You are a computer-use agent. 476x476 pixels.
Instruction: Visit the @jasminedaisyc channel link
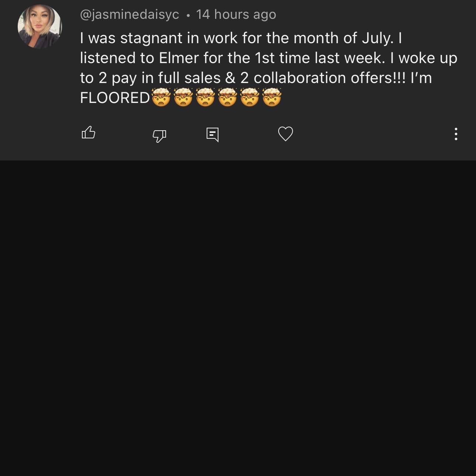[x=130, y=14]
